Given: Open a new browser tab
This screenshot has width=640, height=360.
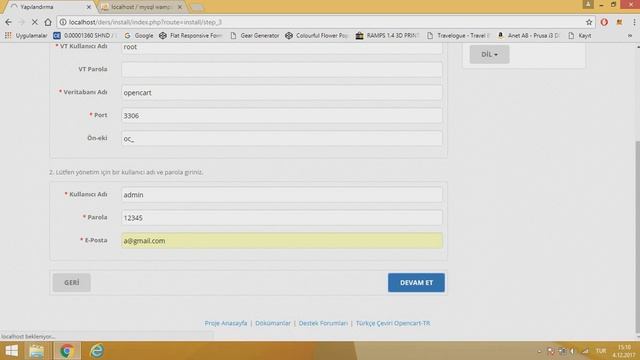Looking at the screenshot, I should [197, 7].
